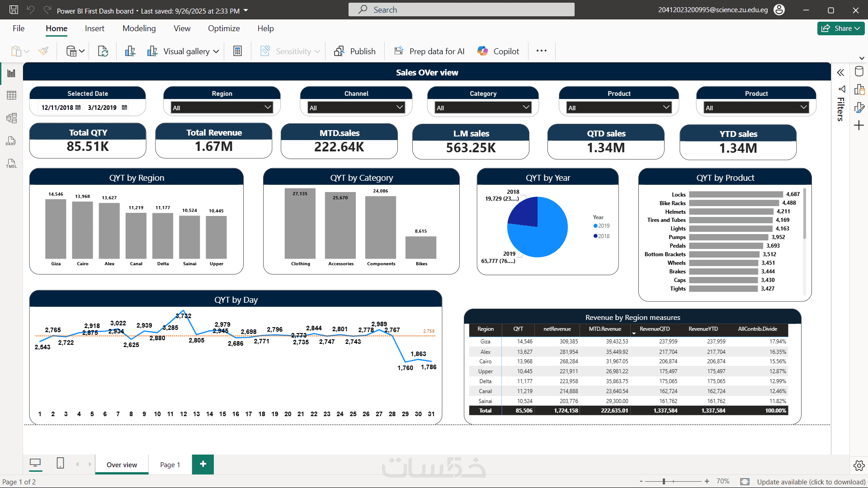Open the Copilot pane
Viewport: 868px width, 488px height.
(498, 51)
